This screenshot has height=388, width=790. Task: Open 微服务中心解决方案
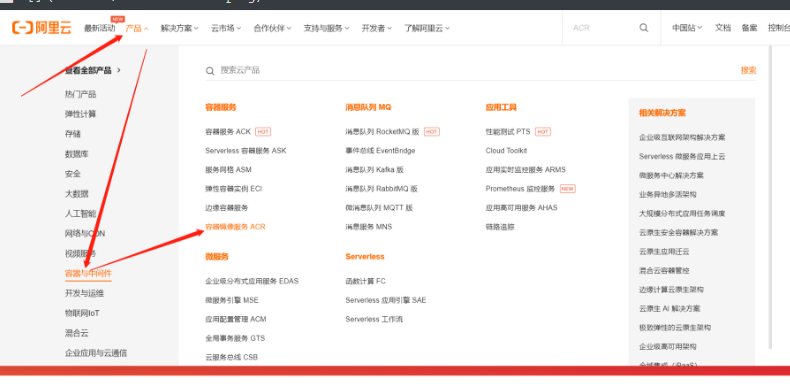[x=671, y=175]
